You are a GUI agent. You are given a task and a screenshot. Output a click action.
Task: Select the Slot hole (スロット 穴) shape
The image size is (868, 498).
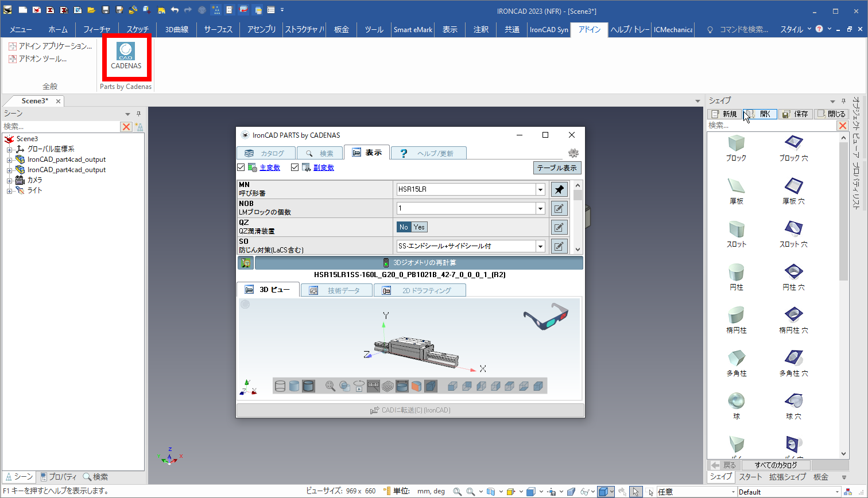[793, 234]
